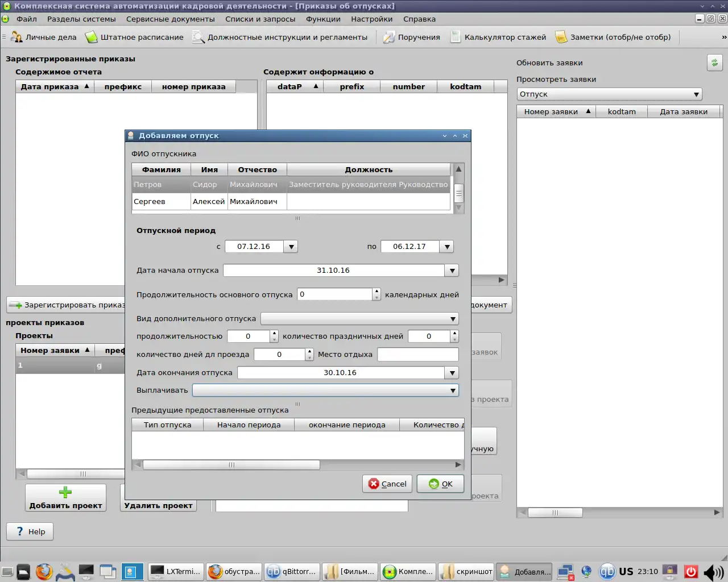Open Личные дела from the toolbar
This screenshot has width=728, height=582.
click(44, 38)
